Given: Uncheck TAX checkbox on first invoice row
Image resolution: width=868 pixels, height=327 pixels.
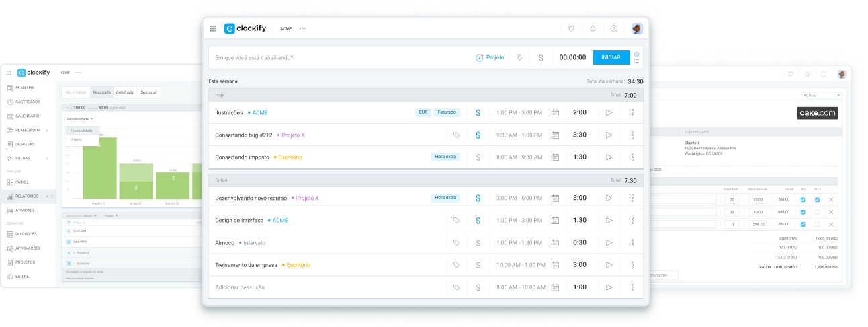Looking at the screenshot, I should [803, 200].
